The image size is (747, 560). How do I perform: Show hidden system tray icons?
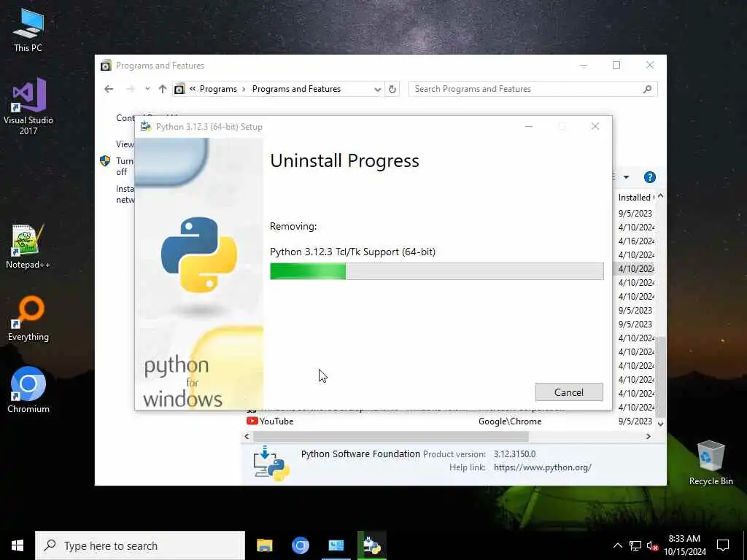coord(617,545)
